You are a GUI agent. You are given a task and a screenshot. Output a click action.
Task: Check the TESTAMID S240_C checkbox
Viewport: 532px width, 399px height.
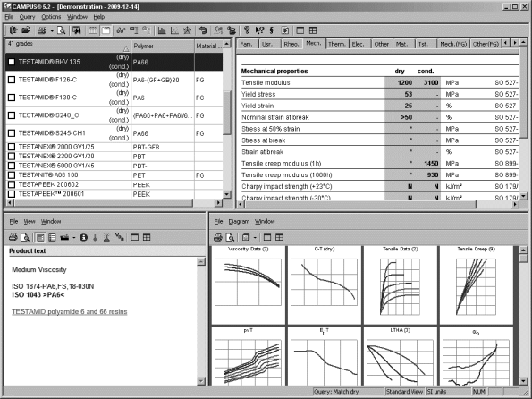coord(12,115)
